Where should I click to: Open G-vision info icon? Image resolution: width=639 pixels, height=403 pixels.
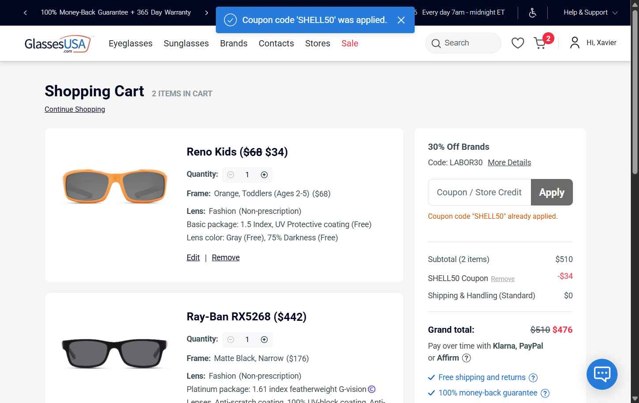pyautogui.click(x=372, y=389)
